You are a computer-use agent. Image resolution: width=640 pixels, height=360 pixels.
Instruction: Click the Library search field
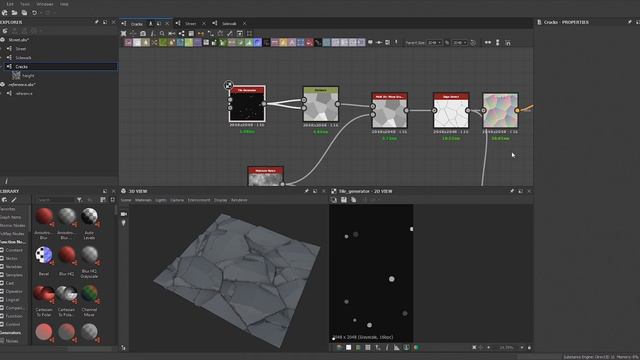tap(55, 200)
